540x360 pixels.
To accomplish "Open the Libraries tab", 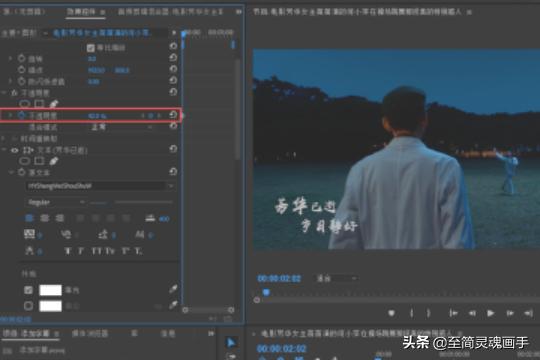I will [134, 333].
